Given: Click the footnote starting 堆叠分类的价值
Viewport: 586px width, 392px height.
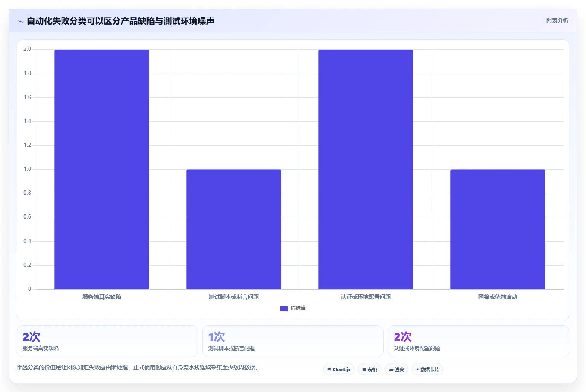Looking at the screenshot, I should 138,367.
